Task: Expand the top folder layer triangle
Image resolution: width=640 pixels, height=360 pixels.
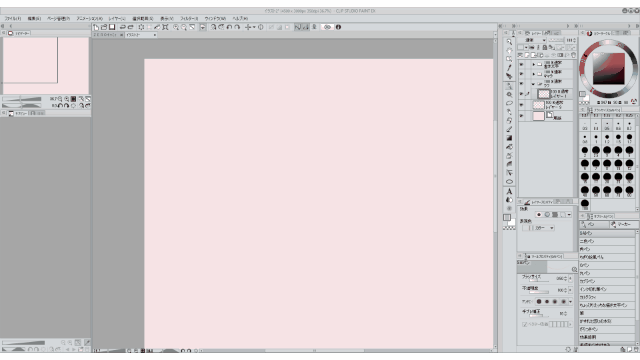Action: (x=533, y=64)
